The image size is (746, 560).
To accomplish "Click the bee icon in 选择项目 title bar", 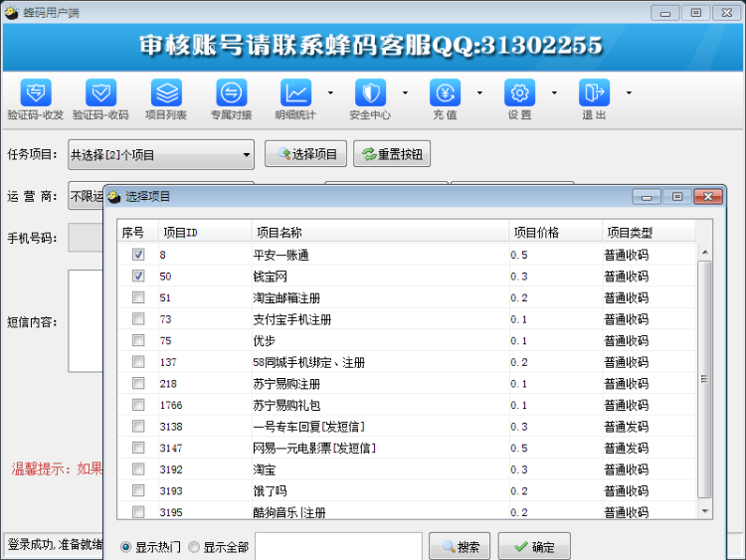I will tap(114, 197).
